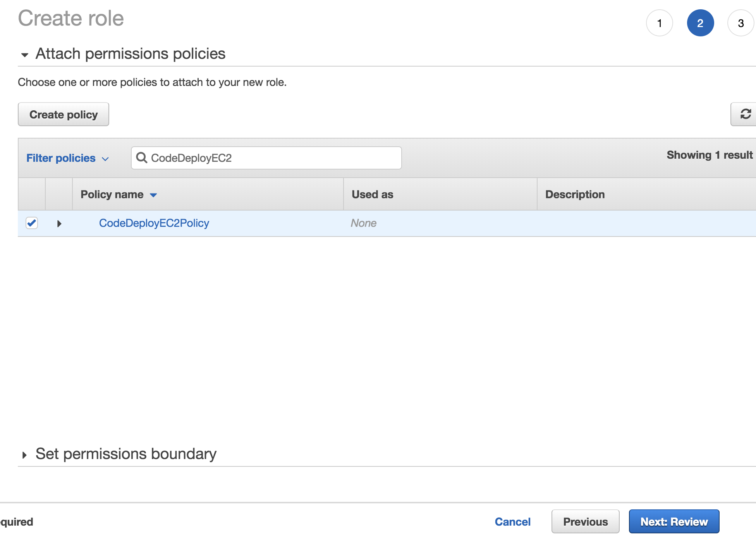Expand the CodeDeployEC2Policy row details
Viewport: 756px width, 538px height.
pyautogui.click(x=59, y=223)
